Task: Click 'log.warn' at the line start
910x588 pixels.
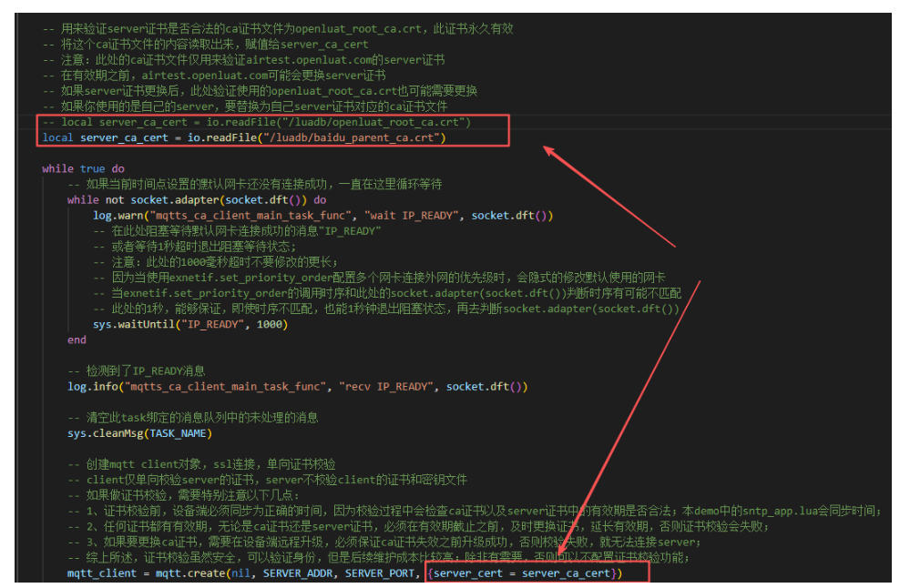Action: point(118,216)
